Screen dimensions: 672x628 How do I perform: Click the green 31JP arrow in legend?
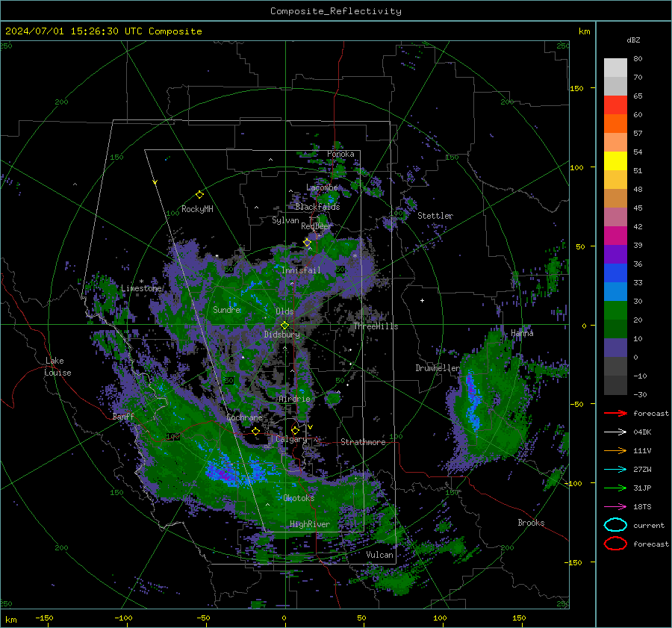point(615,488)
